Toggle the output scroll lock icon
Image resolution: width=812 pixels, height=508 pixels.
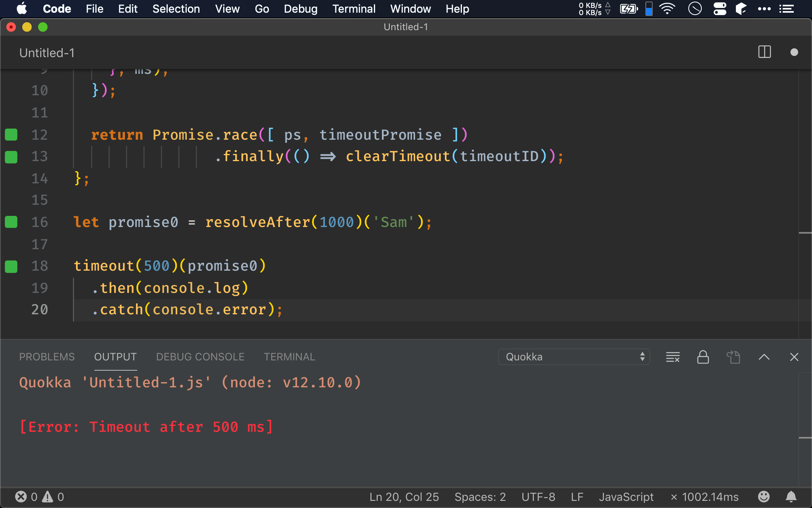[703, 357]
